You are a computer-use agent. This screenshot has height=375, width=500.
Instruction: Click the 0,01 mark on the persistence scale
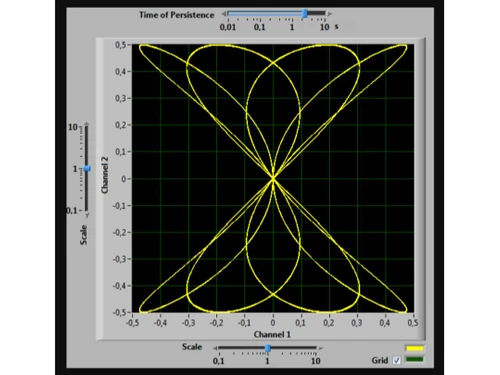[228, 27]
